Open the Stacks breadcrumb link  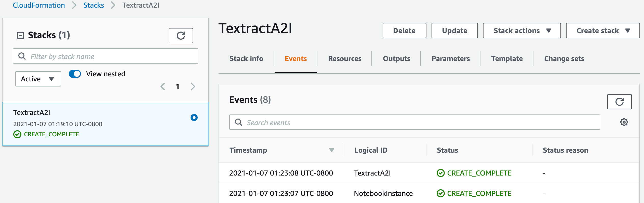click(x=93, y=5)
